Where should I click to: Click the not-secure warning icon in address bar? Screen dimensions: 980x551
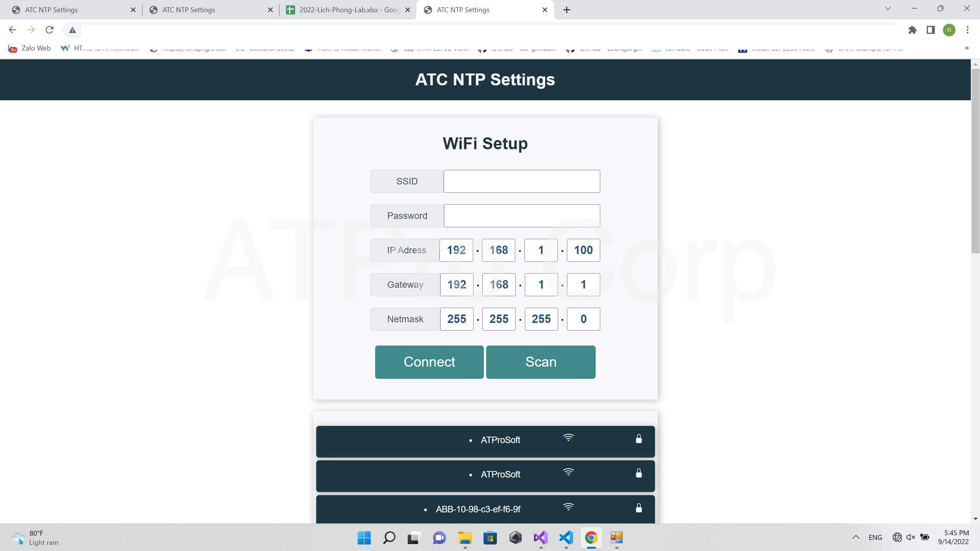pyautogui.click(x=72, y=30)
